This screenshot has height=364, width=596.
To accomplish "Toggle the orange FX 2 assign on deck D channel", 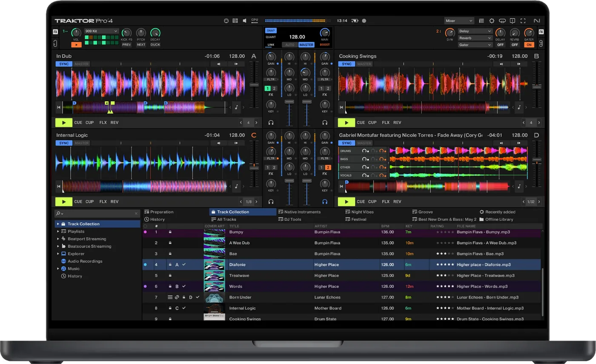I will (328, 168).
